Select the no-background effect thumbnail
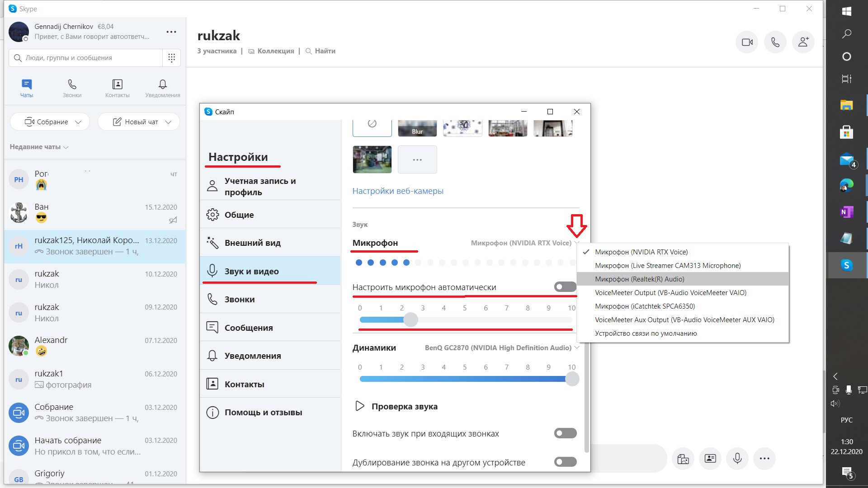This screenshot has width=868, height=488. tap(372, 128)
